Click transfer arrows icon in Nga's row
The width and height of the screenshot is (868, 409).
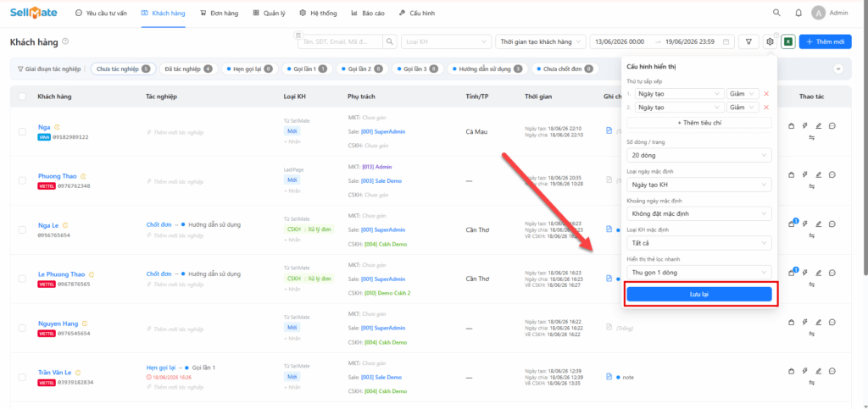coord(811,138)
